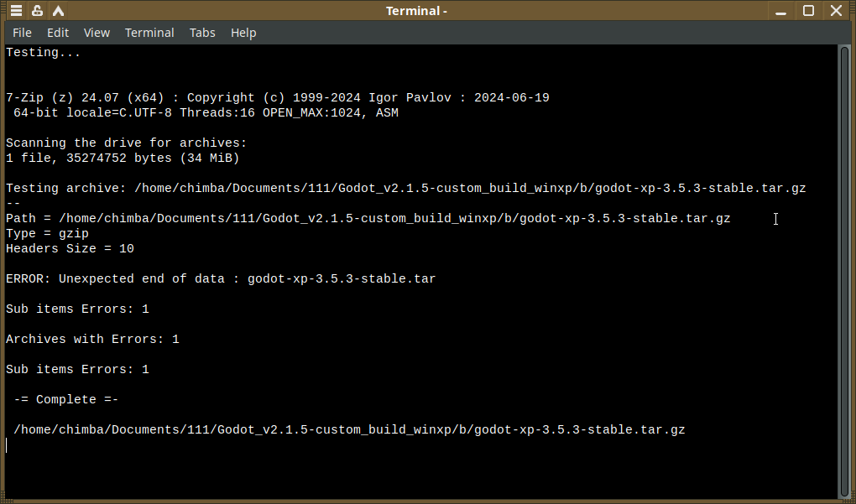
Task: Click the "ERROR: Unexpected end of data" line
Action: pos(221,278)
